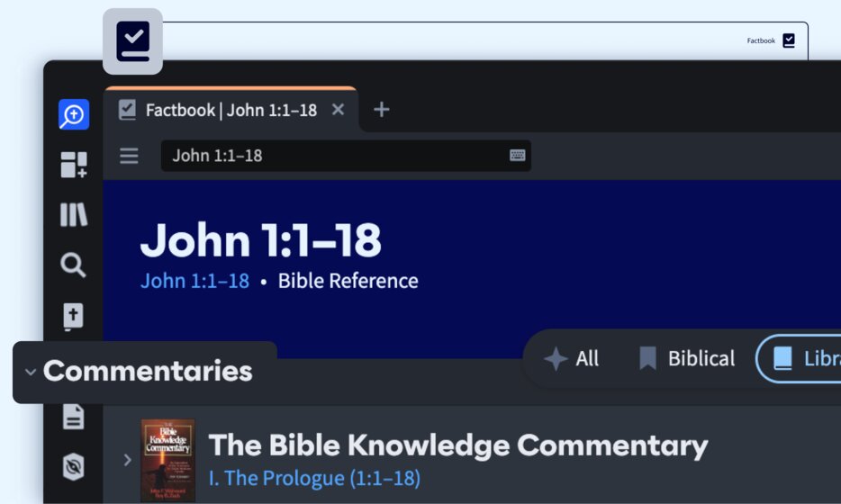Open the panel hamburger menu icon
The height and width of the screenshot is (504, 841).
(129, 156)
